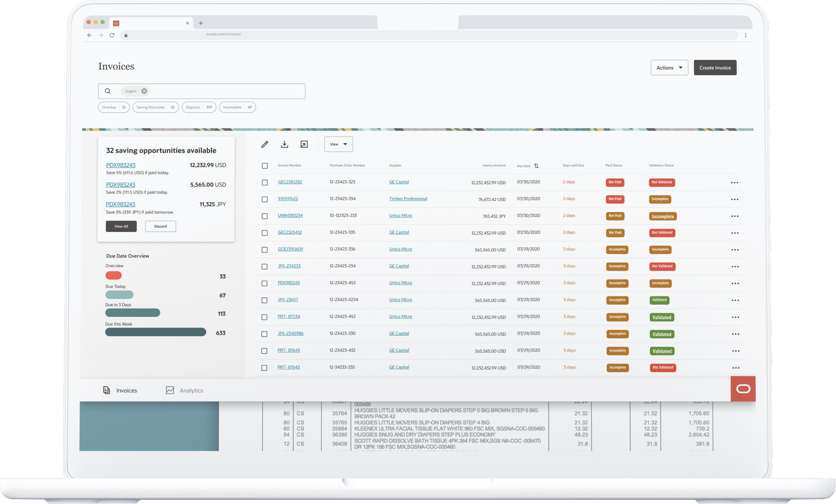This screenshot has height=504, width=836.
Task: Click the export open-external icon
Action: [x=304, y=144]
